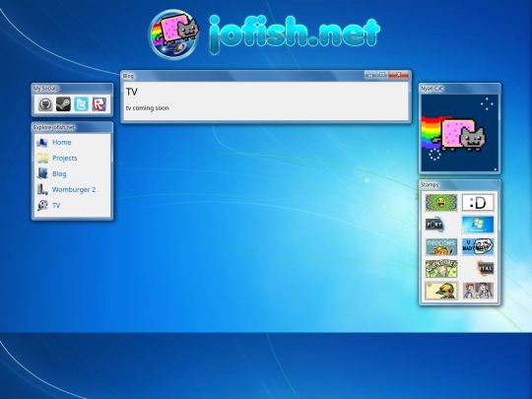
Task: Click the U MAD trollface stamp
Action: pos(478,246)
